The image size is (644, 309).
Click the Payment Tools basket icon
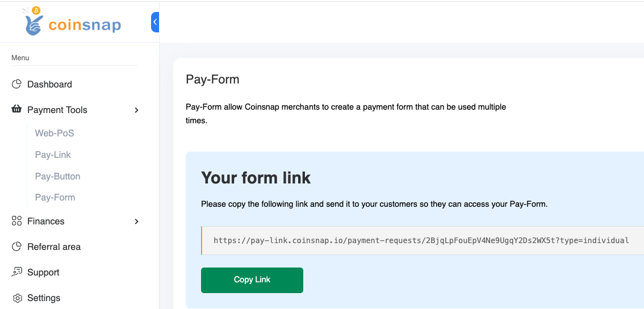pyautogui.click(x=16, y=110)
